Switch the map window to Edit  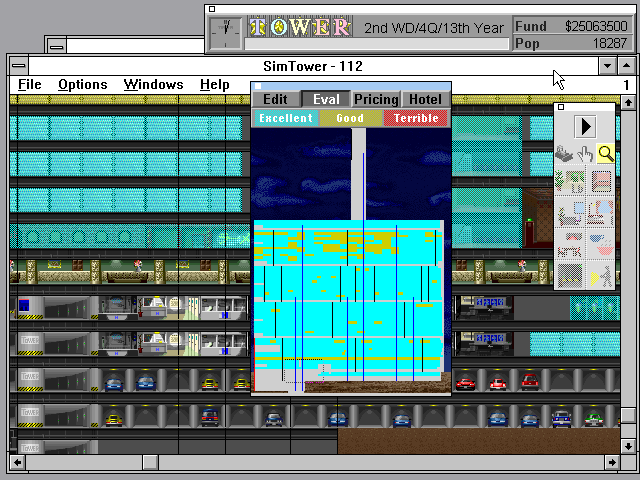coord(276,99)
